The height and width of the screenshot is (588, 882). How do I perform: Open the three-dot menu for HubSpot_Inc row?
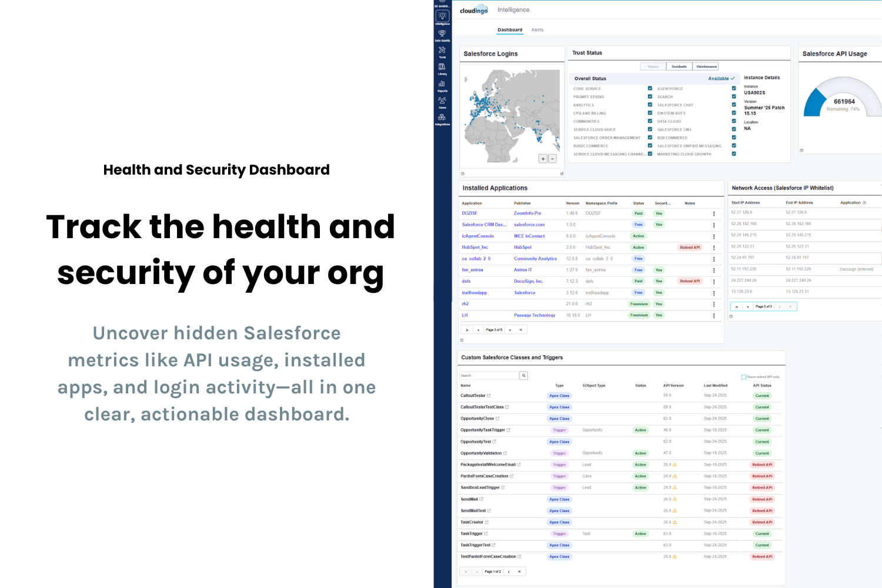(714, 248)
